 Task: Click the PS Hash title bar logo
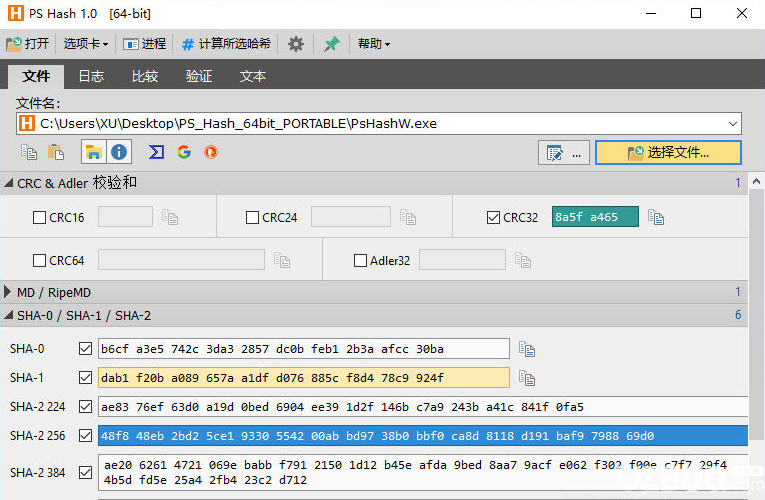click(16, 13)
